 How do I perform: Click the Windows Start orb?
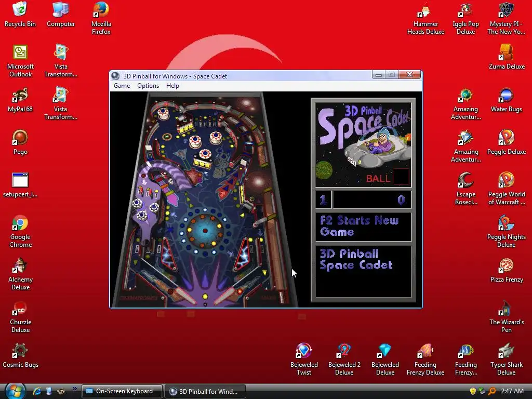click(x=14, y=391)
